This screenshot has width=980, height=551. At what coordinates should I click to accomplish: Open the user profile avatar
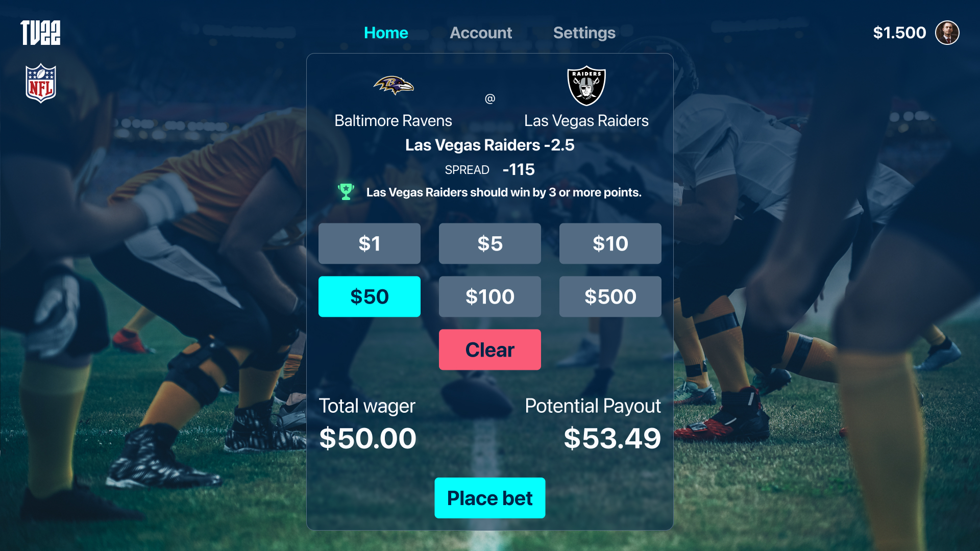pyautogui.click(x=947, y=33)
